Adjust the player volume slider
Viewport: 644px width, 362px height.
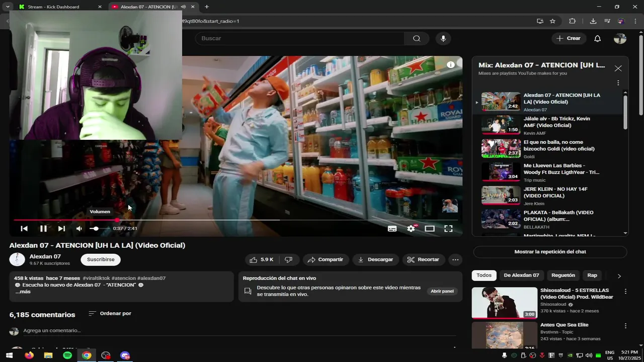(x=99, y=229)
